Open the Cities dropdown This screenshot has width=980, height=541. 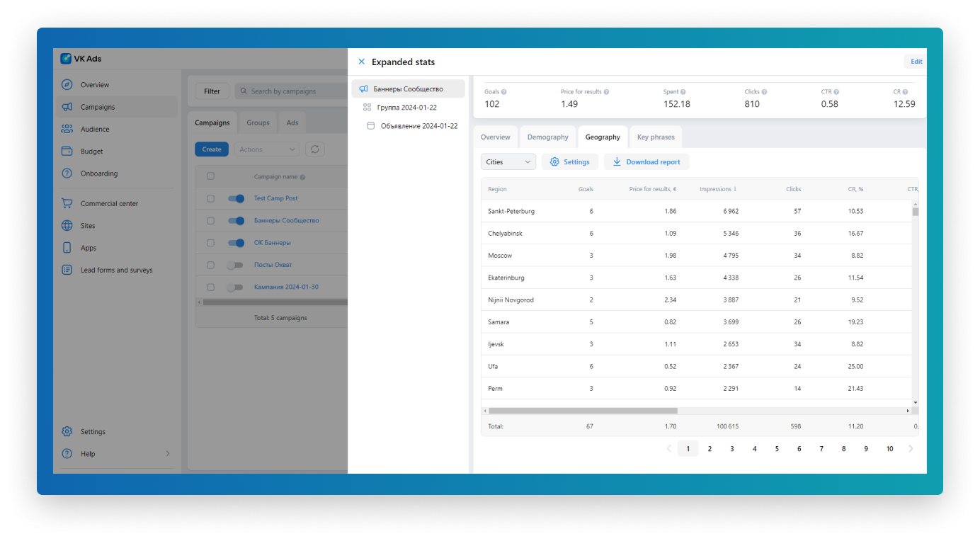point(508,161)
